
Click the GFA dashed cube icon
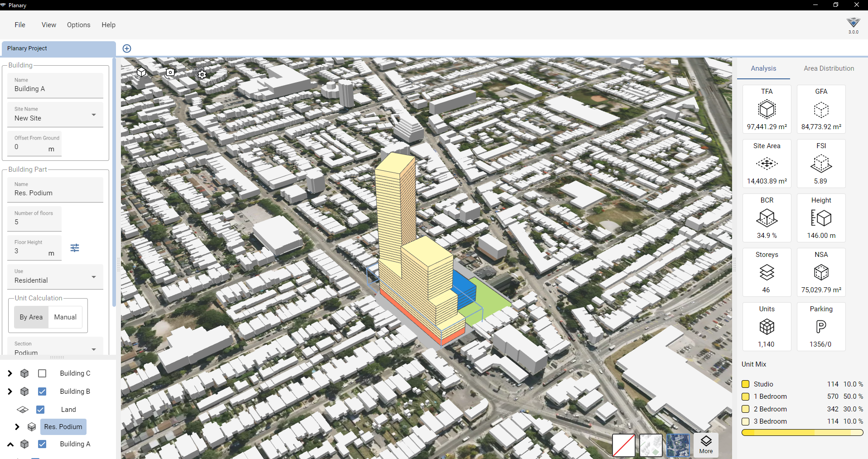click(x=821, y=110)
